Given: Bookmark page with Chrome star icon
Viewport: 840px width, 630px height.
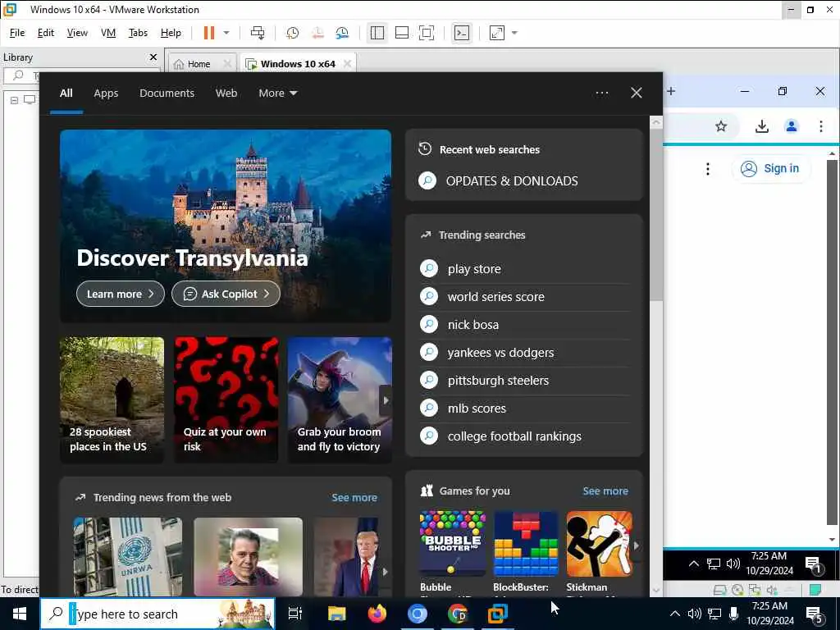Looking at the screenshot, I should click(x=721, y=126).
